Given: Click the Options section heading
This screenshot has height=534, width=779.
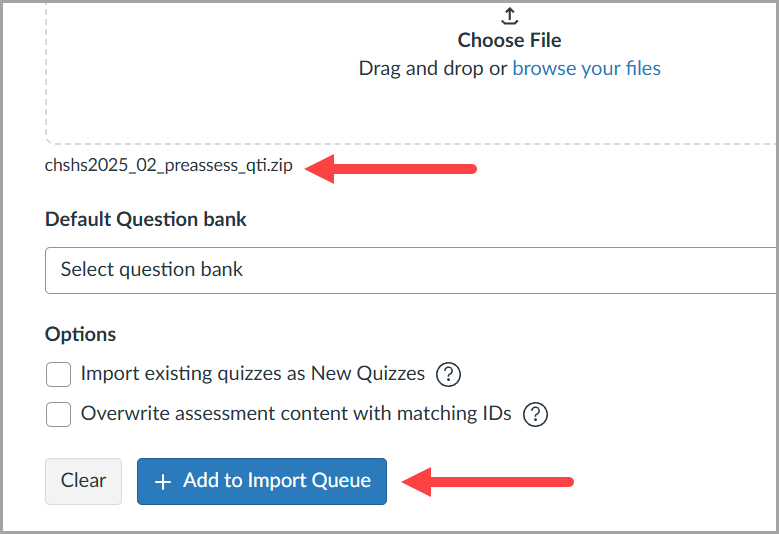Looking at the screenshot, I should click(81, 334).
